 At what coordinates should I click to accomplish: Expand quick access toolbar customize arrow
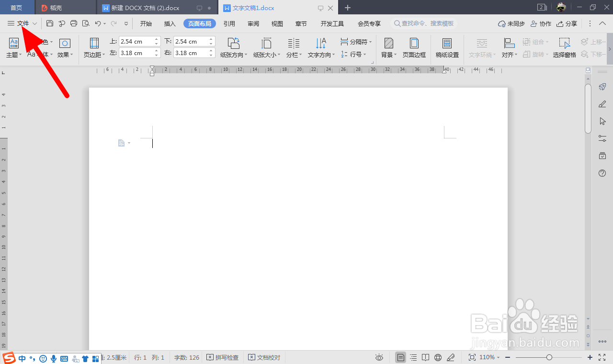pos(126,23)
